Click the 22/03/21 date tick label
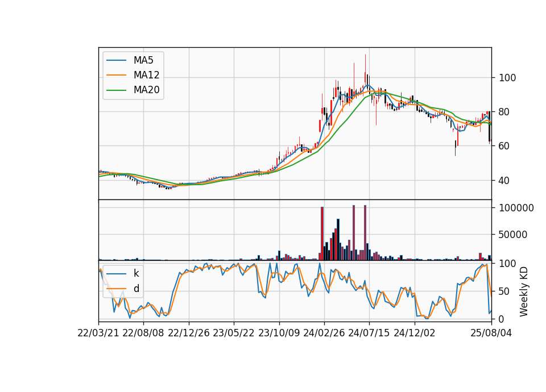 [x=98, y=333]
